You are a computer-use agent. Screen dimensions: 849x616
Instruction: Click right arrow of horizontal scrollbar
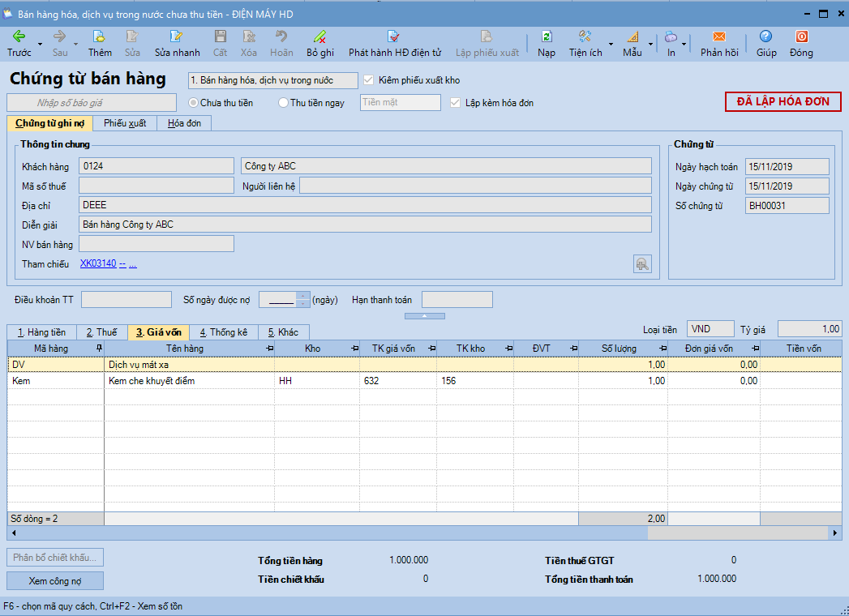click(835, 533)
